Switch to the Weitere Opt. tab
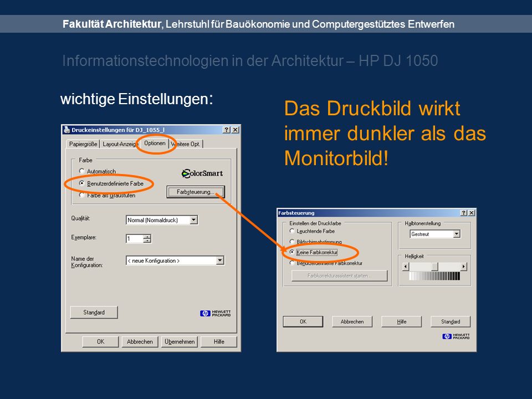The width and height of the screenshot is (532, 399). (186, 144)
